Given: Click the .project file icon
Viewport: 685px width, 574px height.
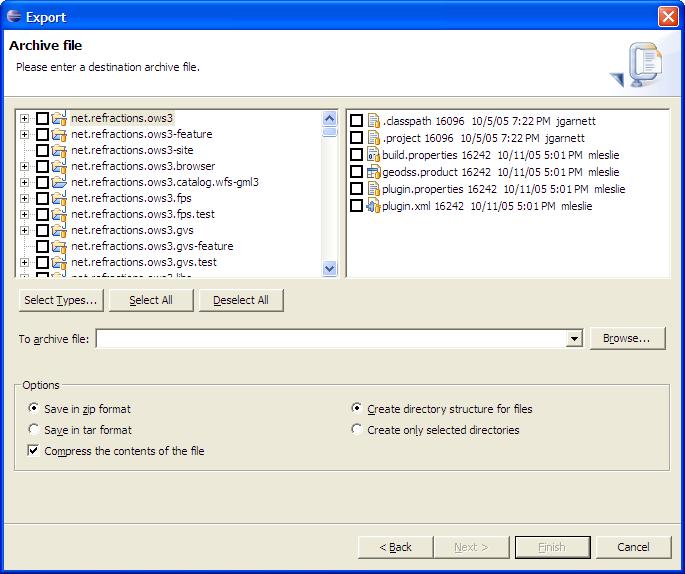Looking at the screenshot, I should (374, 138).
